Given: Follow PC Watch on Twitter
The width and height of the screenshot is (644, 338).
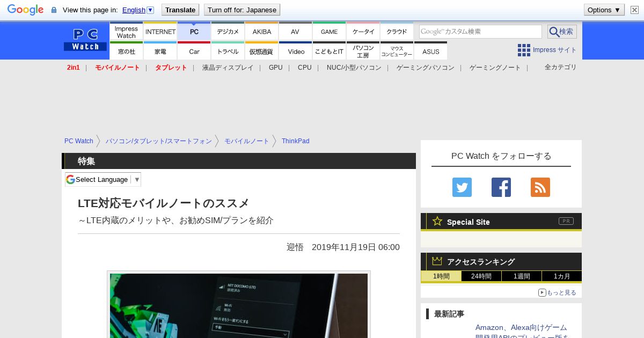Looking at the screenshot, I should 462,187.
